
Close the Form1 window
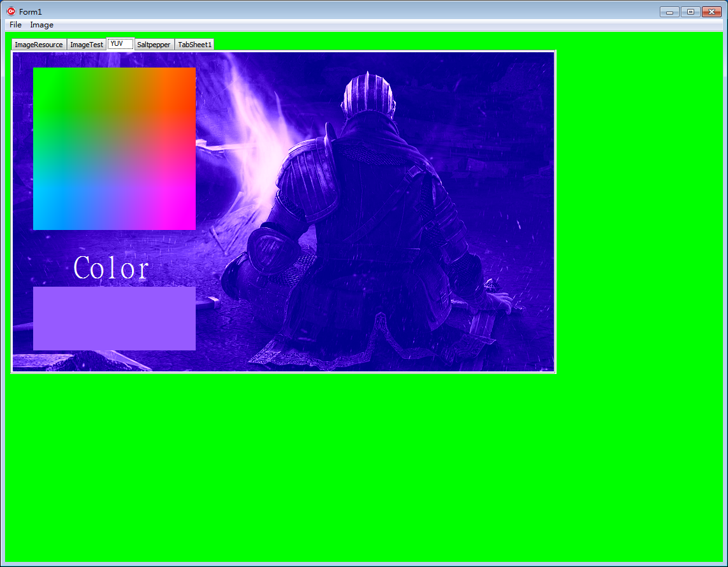[712, 11]
